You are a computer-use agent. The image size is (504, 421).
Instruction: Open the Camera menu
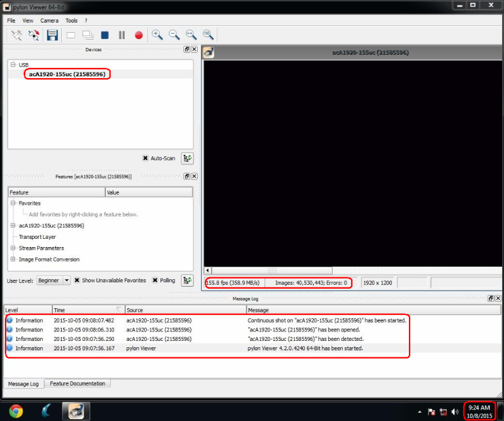point(49,21)
